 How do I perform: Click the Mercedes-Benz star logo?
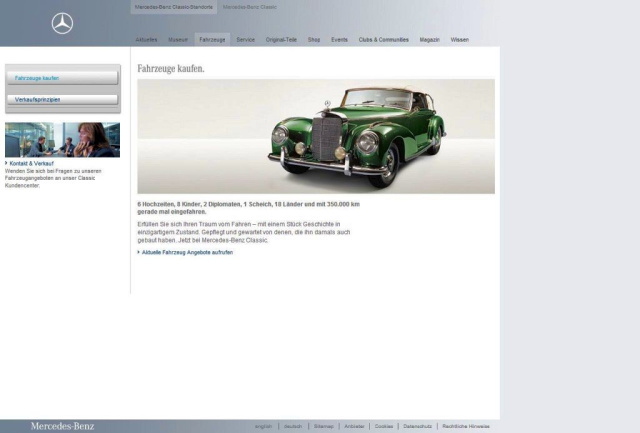pyautogui.click(x=62, y=23)
